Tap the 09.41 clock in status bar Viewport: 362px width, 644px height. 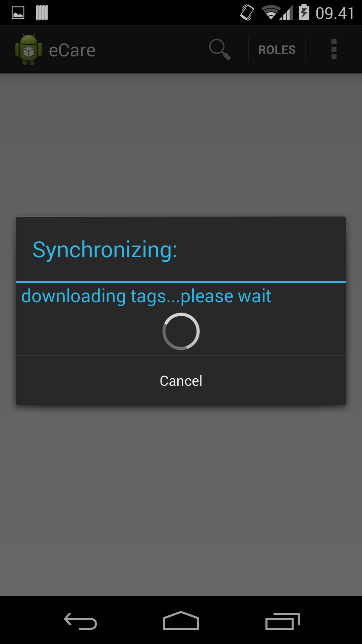[335, 13]
